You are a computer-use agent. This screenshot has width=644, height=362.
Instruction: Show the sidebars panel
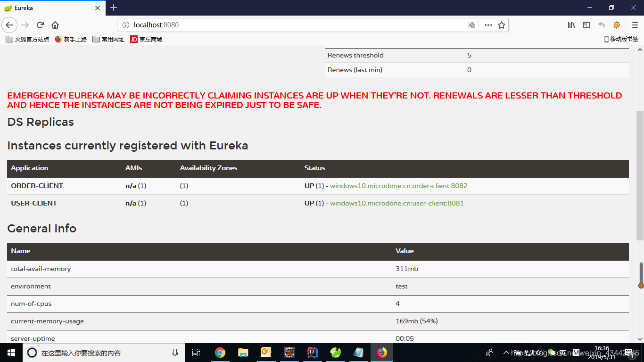(x=586, y=25)
